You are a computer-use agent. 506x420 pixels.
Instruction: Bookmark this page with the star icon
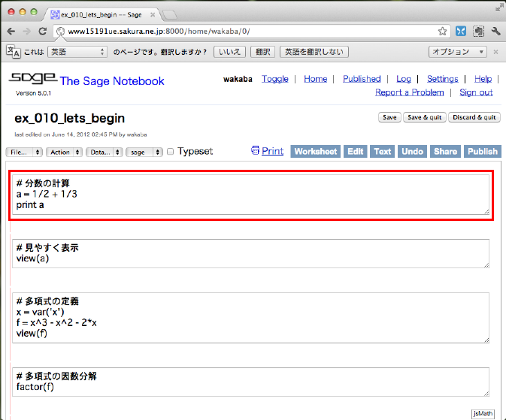click(x=443, y=31)
